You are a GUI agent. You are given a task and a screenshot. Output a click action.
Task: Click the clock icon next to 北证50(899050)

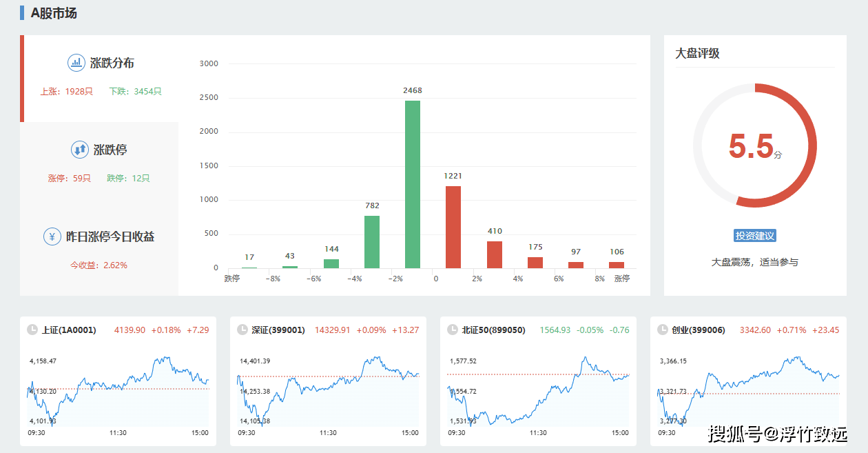click(452, 330)
